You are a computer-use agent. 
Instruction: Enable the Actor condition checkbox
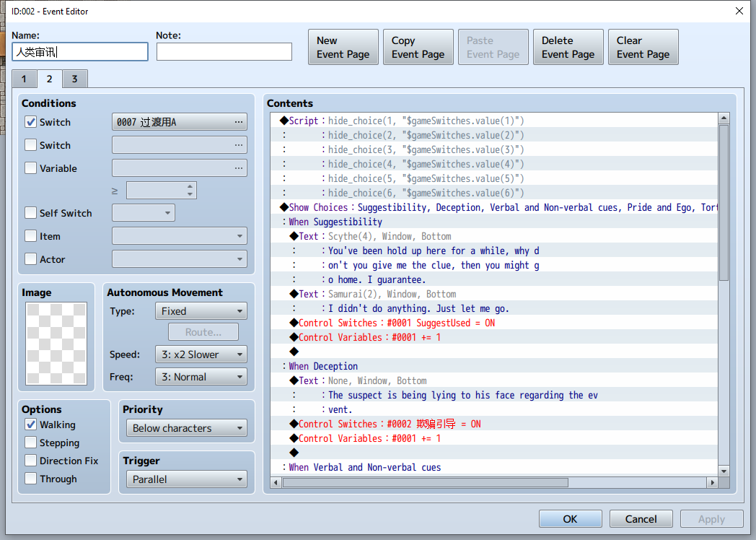31,259
